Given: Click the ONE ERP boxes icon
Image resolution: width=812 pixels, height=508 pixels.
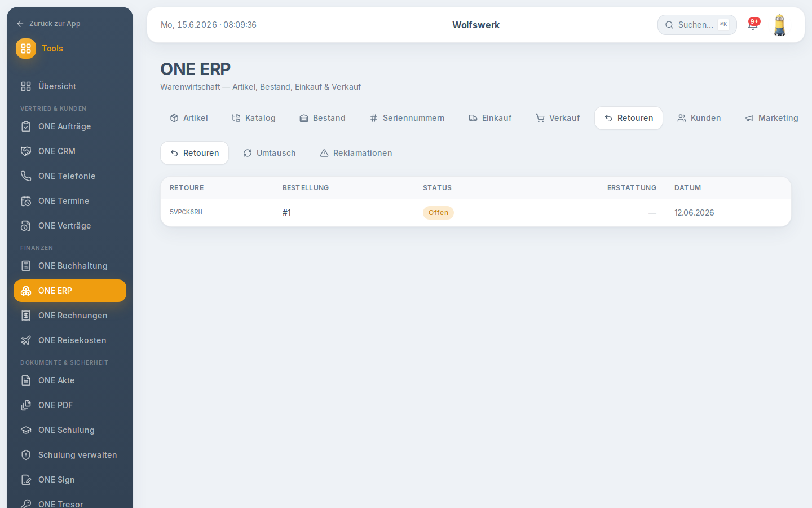Looking at the screenshot, I should coord(26,291).
